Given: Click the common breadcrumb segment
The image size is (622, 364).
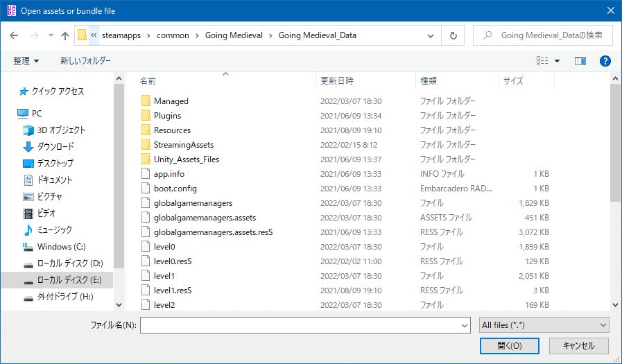Looking at the screenshot, I should point(173,35).
